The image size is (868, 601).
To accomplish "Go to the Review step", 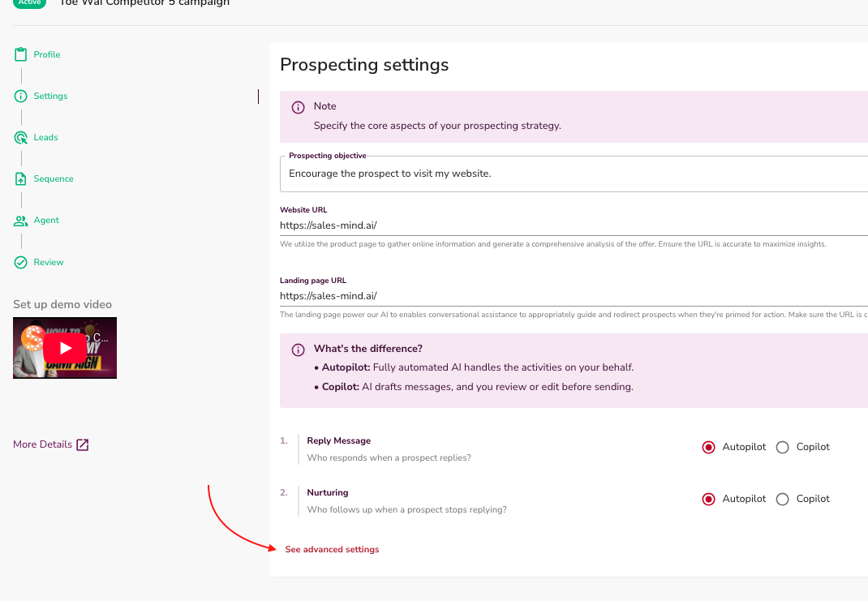I will click(x=49, y=263).
